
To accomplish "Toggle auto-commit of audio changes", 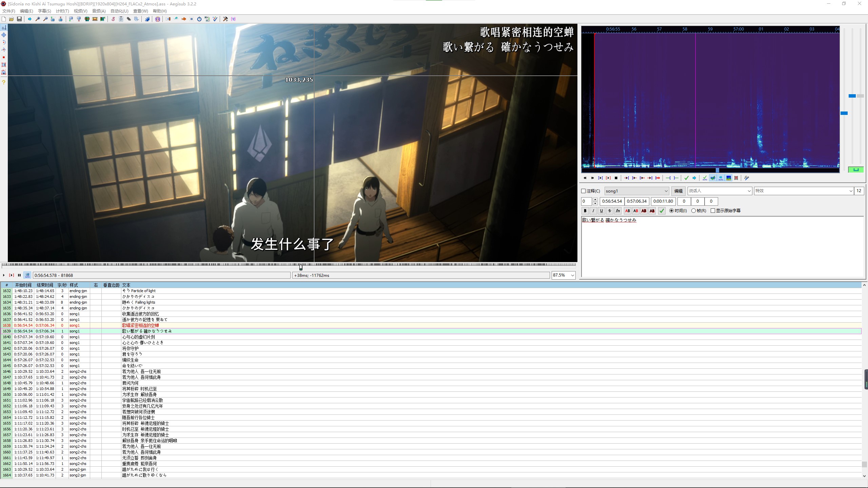I will point(705,178).
